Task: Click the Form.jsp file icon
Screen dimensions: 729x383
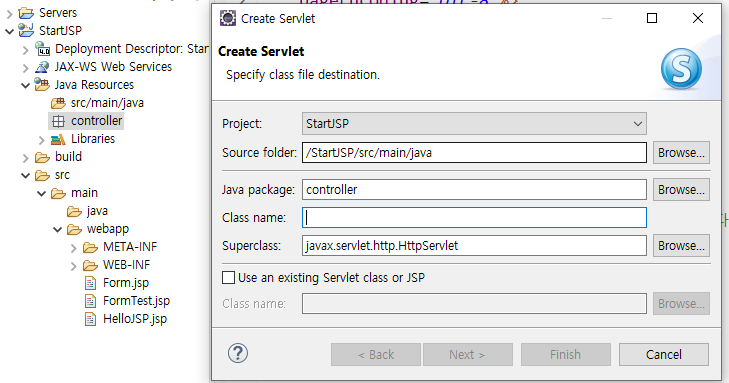Action: pyautogui.click(x=90, y=283)
